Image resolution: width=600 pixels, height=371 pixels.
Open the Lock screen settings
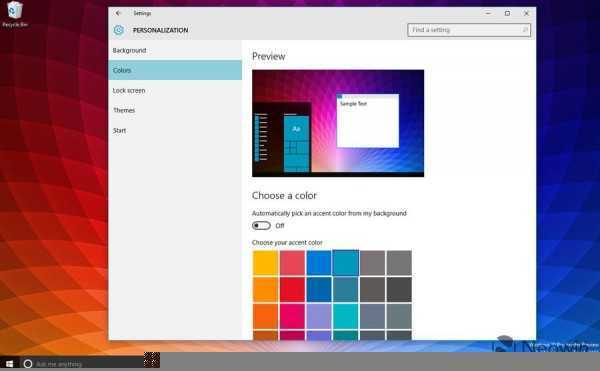click(175, 90)
